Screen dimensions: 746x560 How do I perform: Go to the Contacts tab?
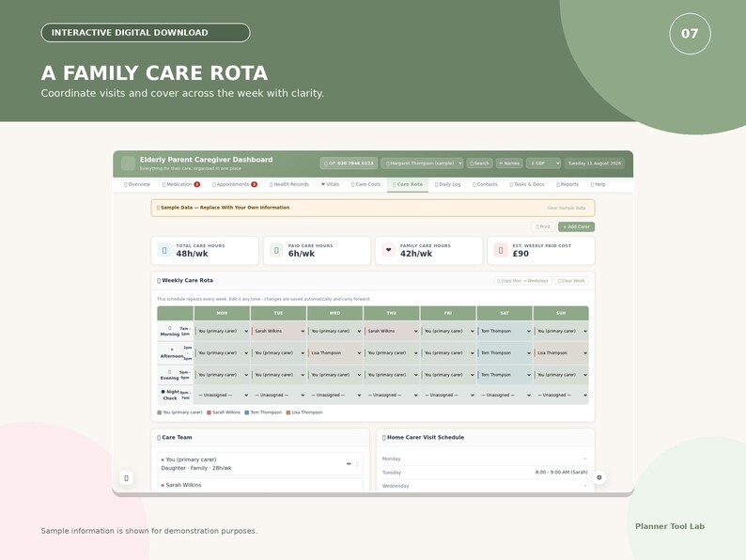pyautogui.click(x=486, y=184)
